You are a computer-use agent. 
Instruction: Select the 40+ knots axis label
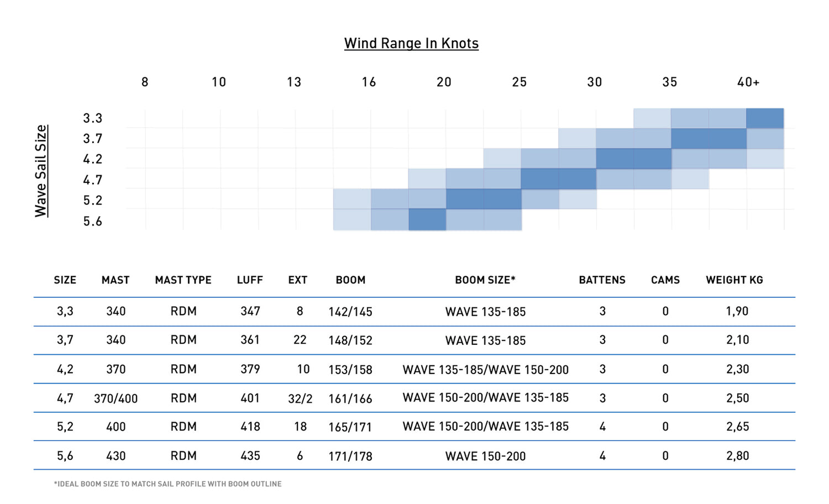click(748, 82)
